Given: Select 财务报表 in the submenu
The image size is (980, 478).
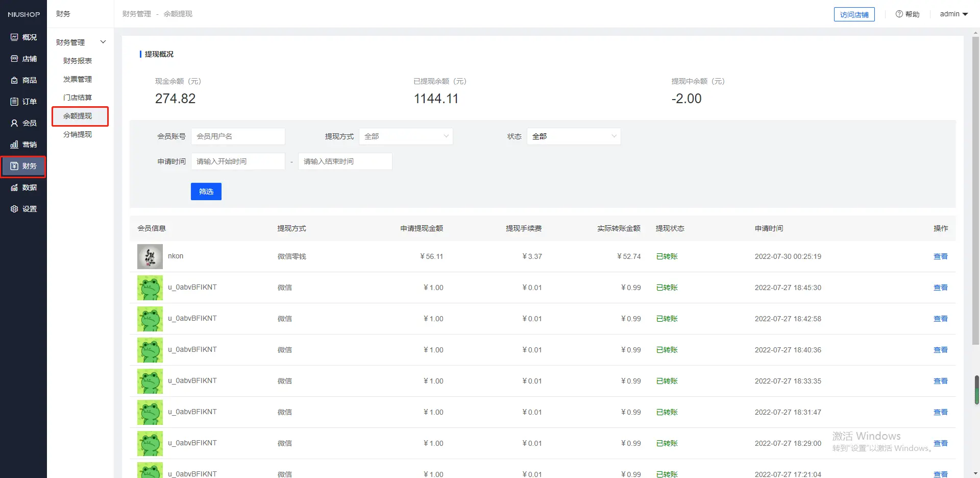Looking at the screenshot, I should point(78,61).
